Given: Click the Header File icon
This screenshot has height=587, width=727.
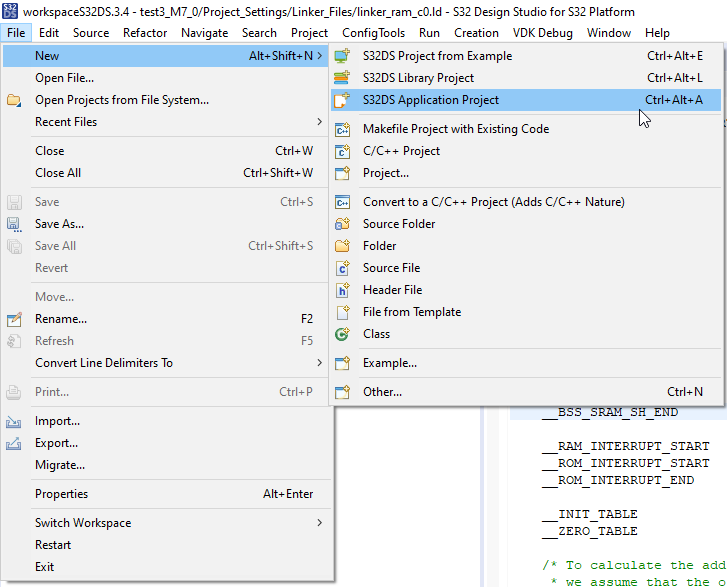Looking at the screenshot, I should 342,290.
